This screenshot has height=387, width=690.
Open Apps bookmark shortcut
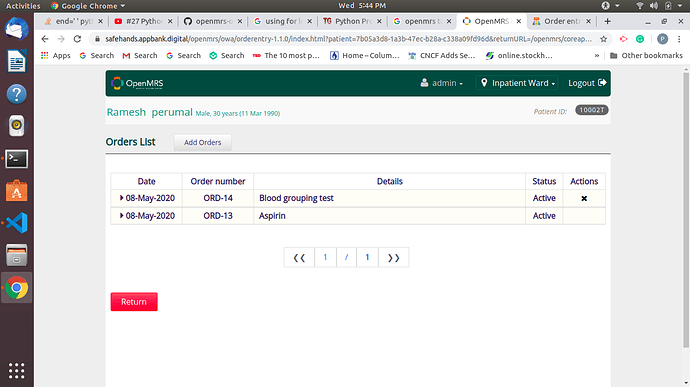coord(55,55)
